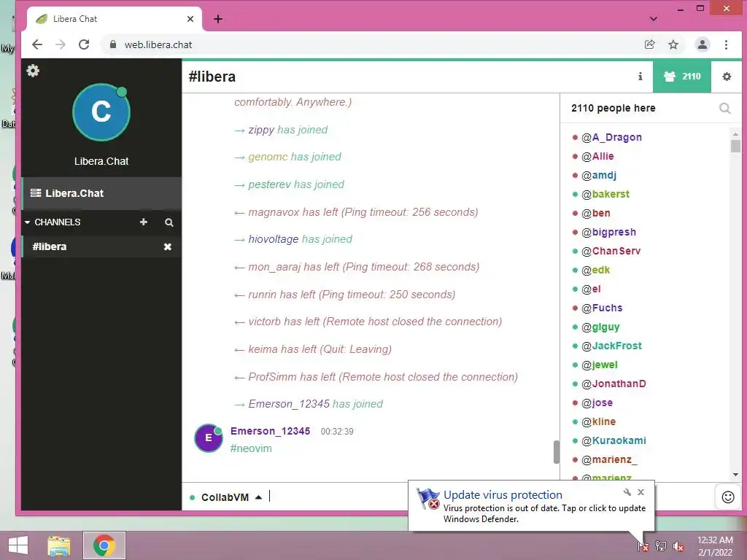The height and width of the screenshot is (560, 747).
Task: Select user @Allie in user list
Action: point(597,156)
